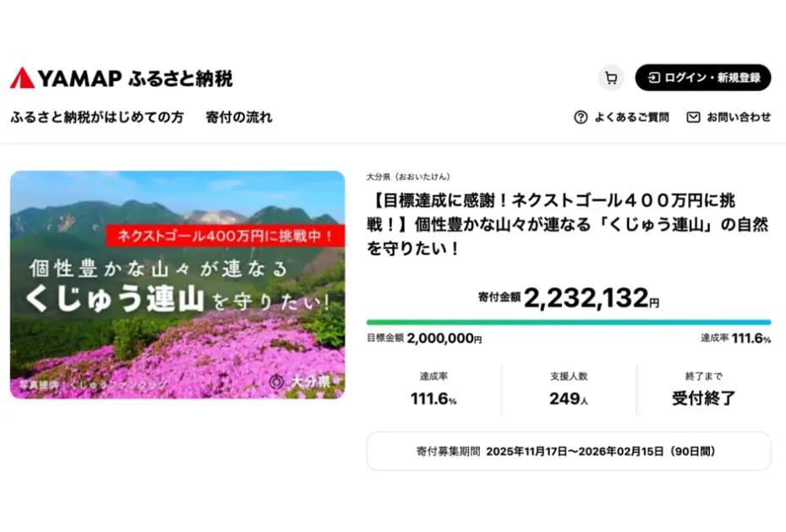This screenshot has width=786, height=532.
Task: Click the red YAMAP mountain logo icon
Action: [23, 79]
